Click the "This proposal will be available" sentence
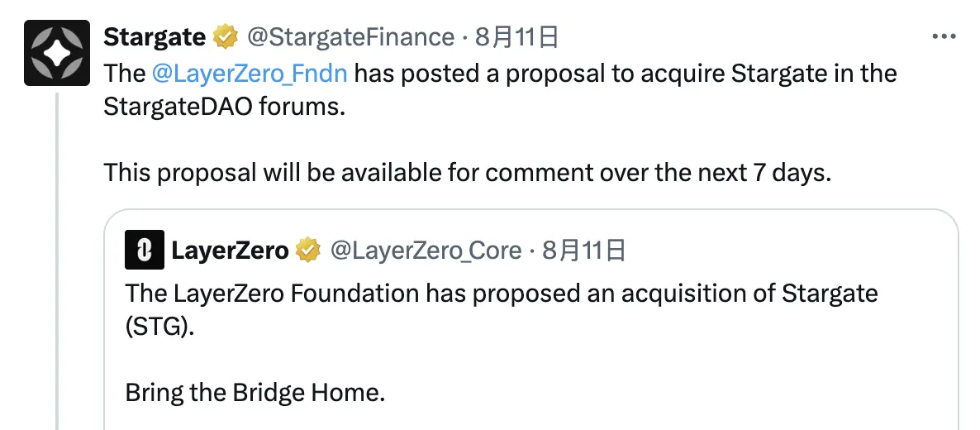This screenshot has height=430, width=980. click(466, 173)
